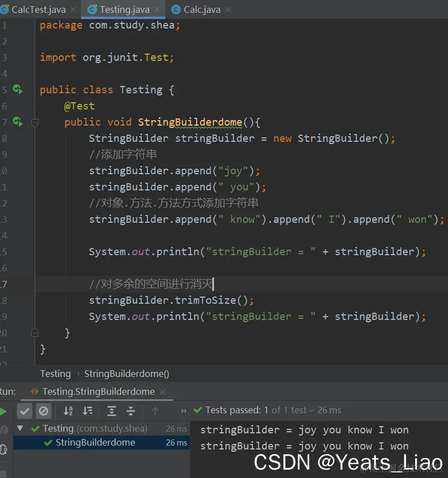Switch to the CalcTest.java tab
This screenshot has height=478, width=448.
pyautogui.click(x=38, y=9)
